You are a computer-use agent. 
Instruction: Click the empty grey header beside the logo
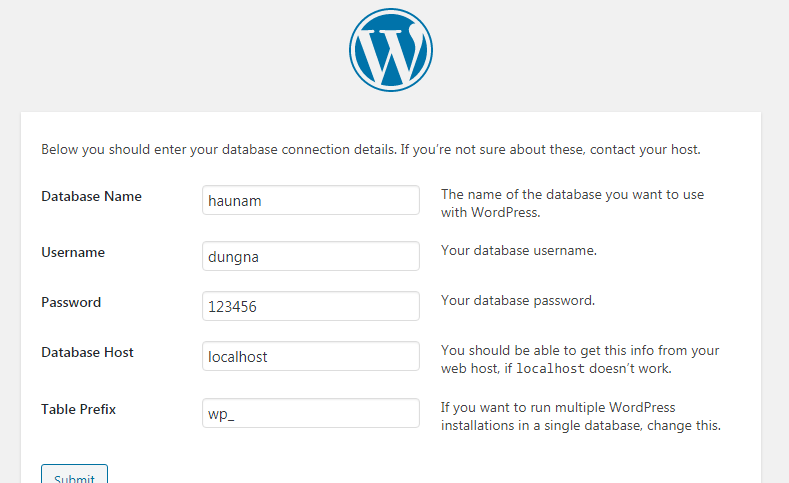click(176, 50)
